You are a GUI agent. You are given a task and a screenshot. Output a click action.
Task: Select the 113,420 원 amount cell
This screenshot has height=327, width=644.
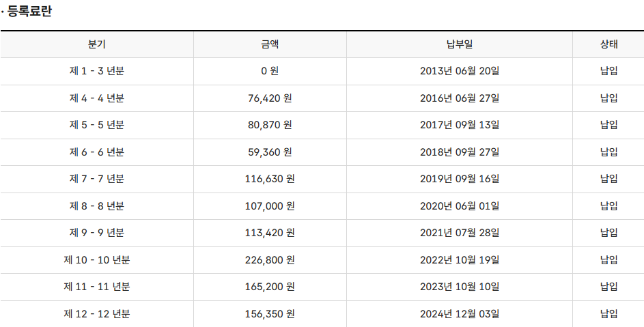click(270, 233)
